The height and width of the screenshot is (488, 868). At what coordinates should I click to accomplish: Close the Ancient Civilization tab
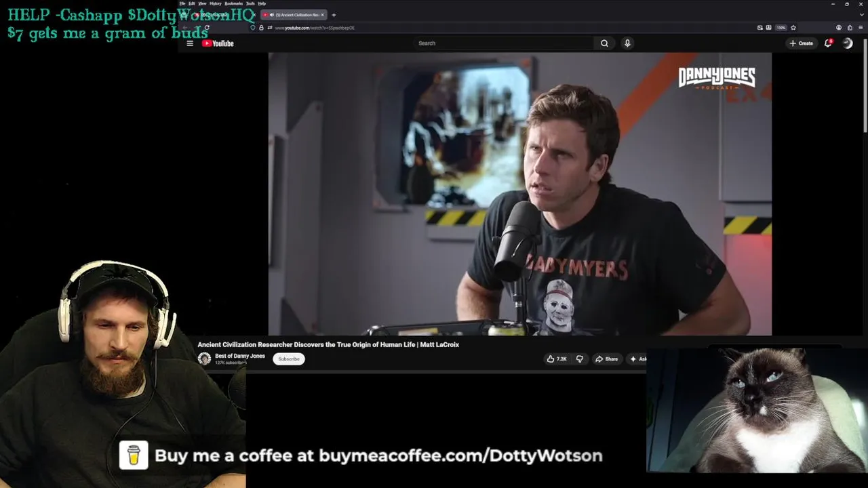point(322,15)
